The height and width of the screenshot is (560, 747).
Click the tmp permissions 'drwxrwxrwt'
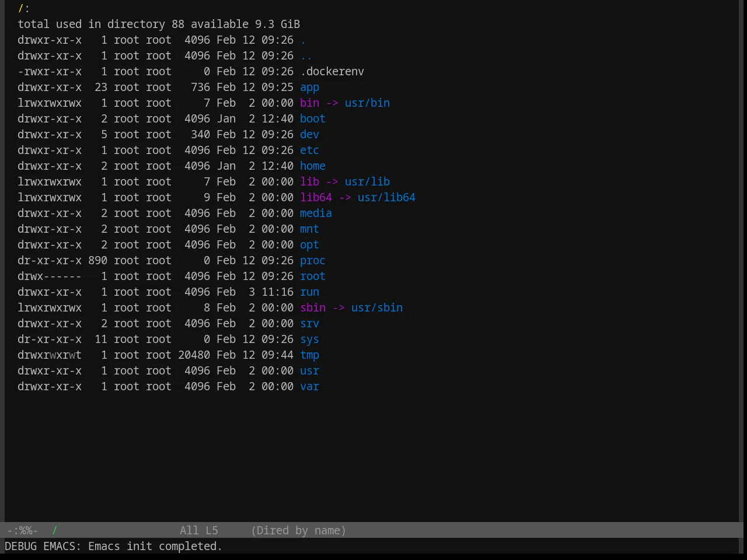(50, 355)
